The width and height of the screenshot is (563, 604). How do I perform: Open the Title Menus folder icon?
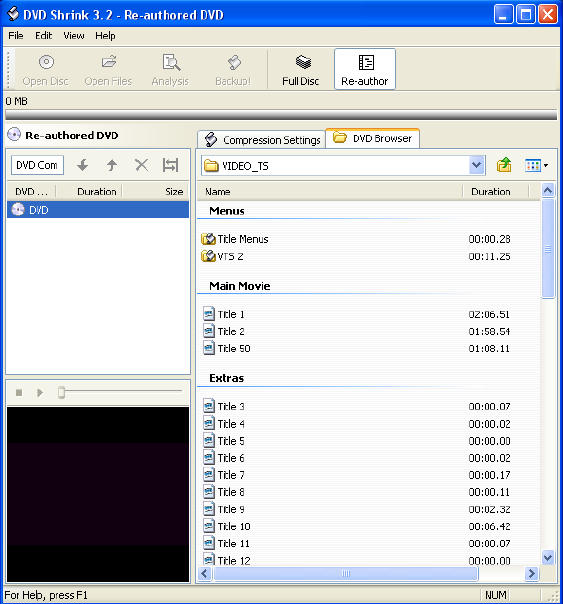tap(208, 239)
